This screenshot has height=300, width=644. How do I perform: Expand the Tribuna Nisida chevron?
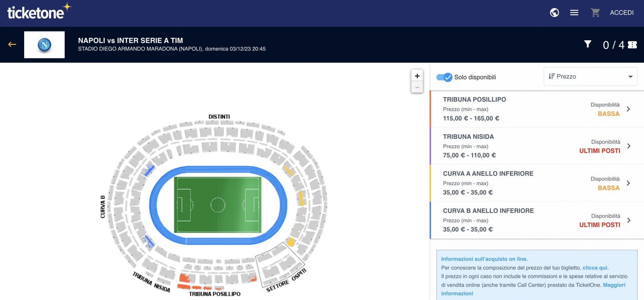pyautogui.click(x=629, y=146)
